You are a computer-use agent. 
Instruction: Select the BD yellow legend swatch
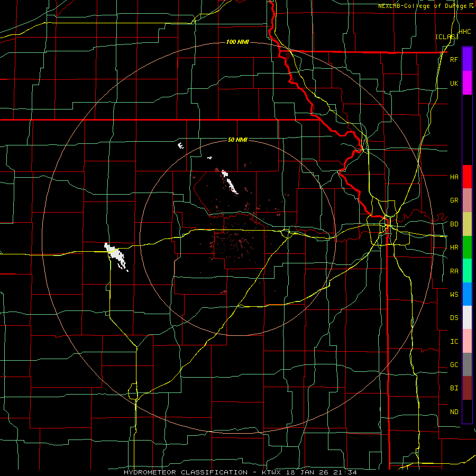click(467, 224)
